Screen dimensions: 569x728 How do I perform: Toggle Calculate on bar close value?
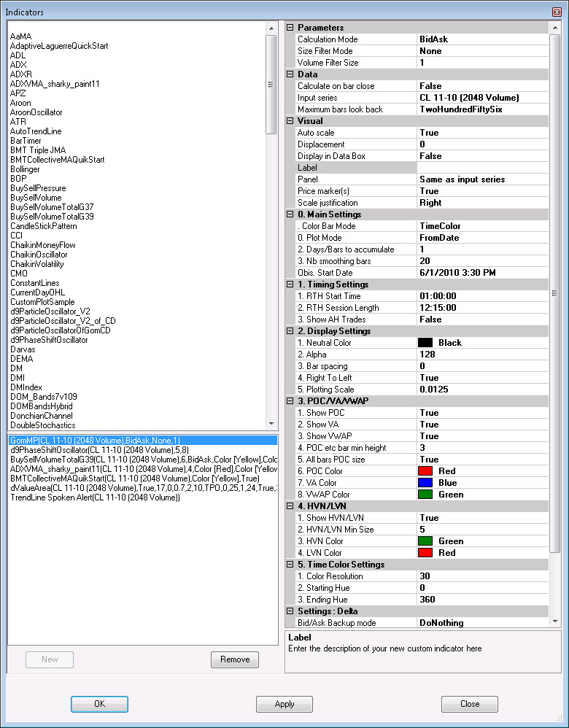(483, 86)
